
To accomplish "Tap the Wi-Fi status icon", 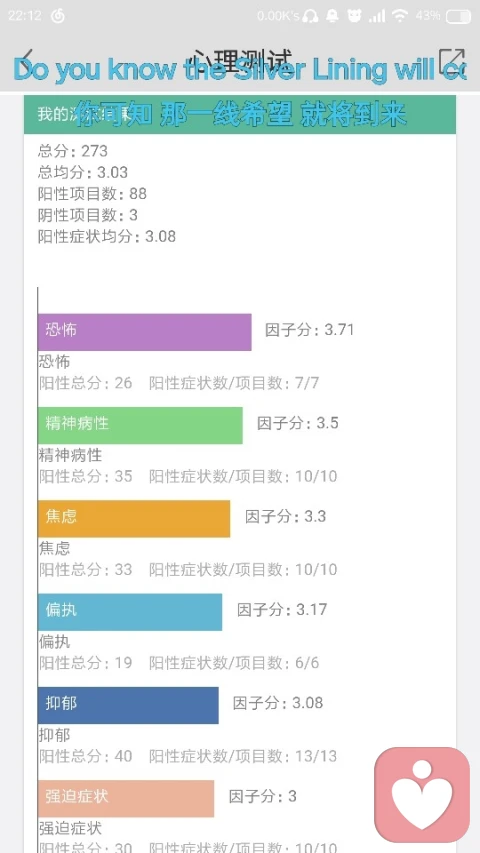I will point(400,16).
